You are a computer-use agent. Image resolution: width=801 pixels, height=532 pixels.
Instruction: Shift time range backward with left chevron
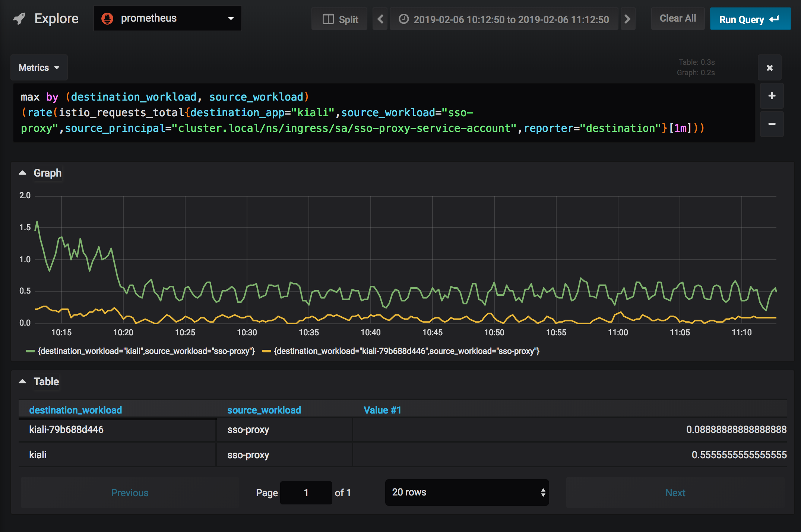pos(380,19)
